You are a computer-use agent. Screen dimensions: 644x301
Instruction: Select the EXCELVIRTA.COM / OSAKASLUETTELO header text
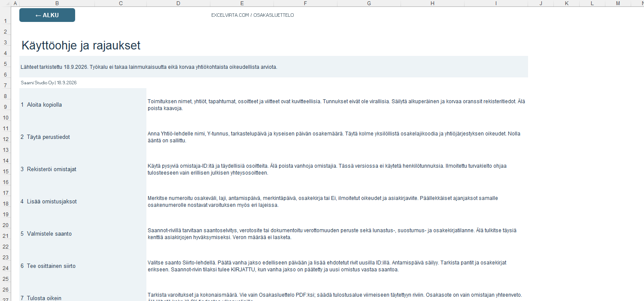(252, 15)
